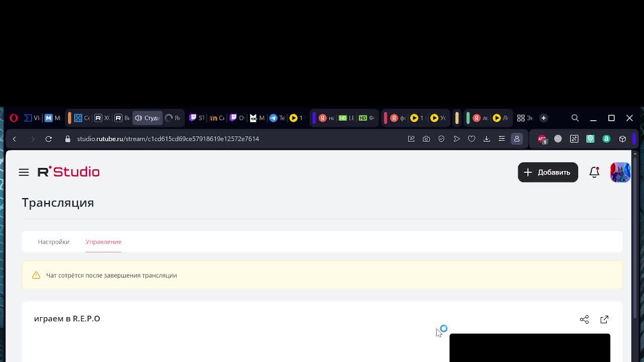Search open tabs with the magnifier
Image resolution: width=644 pixels, height=362 pixels.
pyautogui.click(x=575, y=118)
